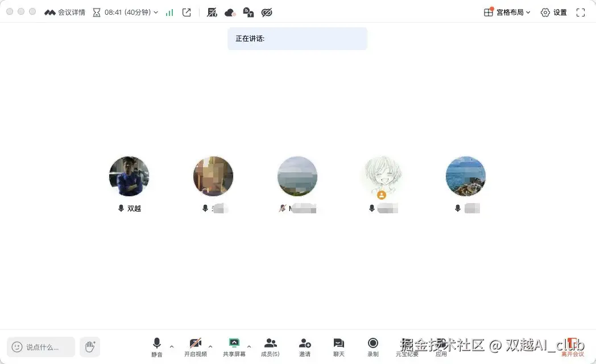Open 设置 meeting settings
This screenshot has width=596, height=364.
tap(553, 12)
